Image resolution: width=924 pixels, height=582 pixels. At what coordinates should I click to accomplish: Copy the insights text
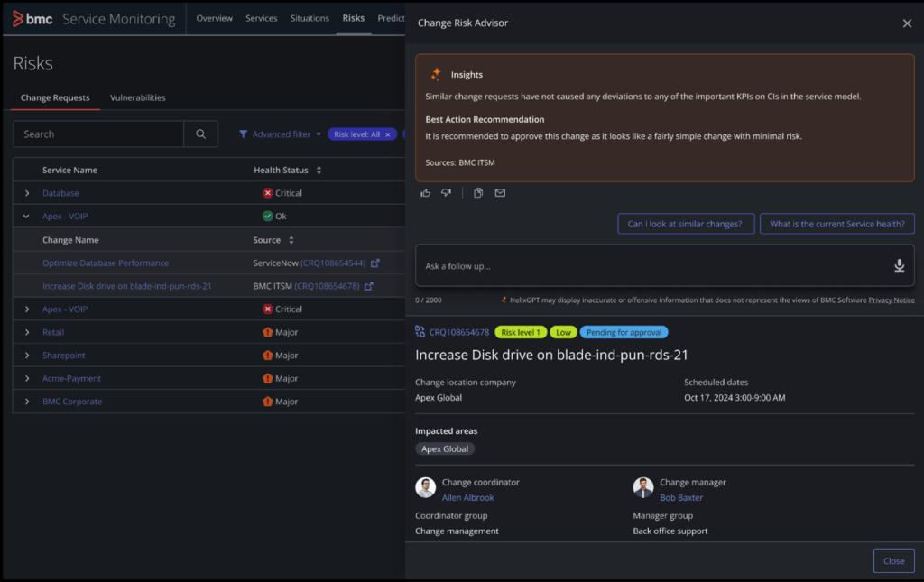coord(478,192)
